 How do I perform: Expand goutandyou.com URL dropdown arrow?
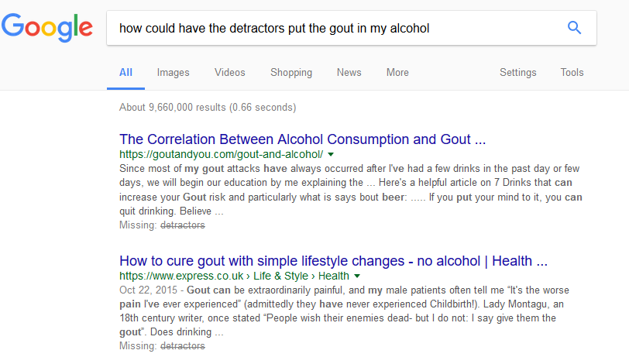click(x=331, y=154)
